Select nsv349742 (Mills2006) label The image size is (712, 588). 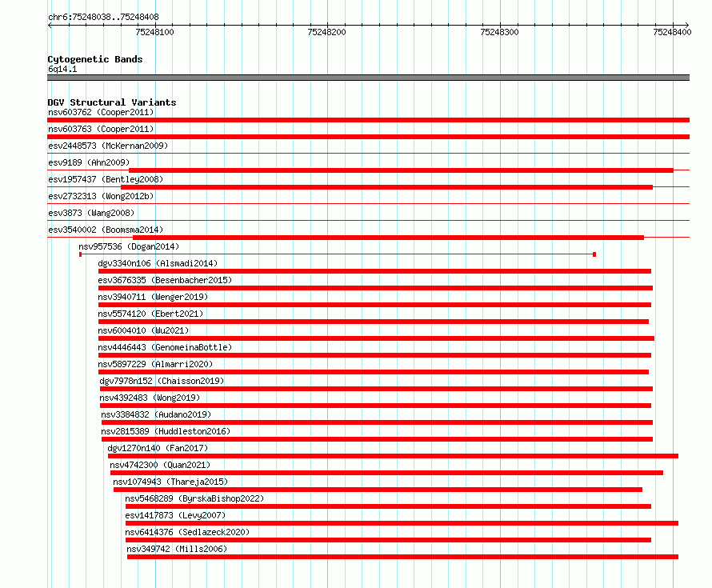click(x=177, y=549)
